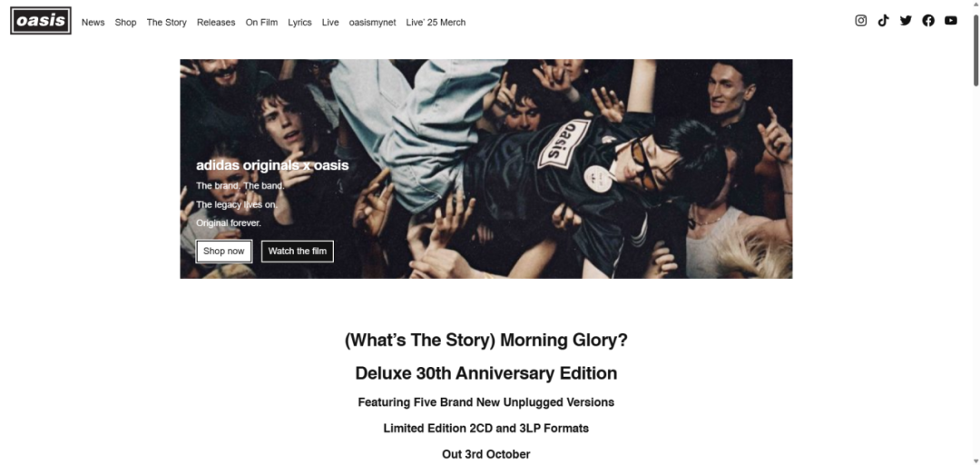Screen dimensions: 980x465
Task: Visit the oasismynet link
Action: coord(373,23)
